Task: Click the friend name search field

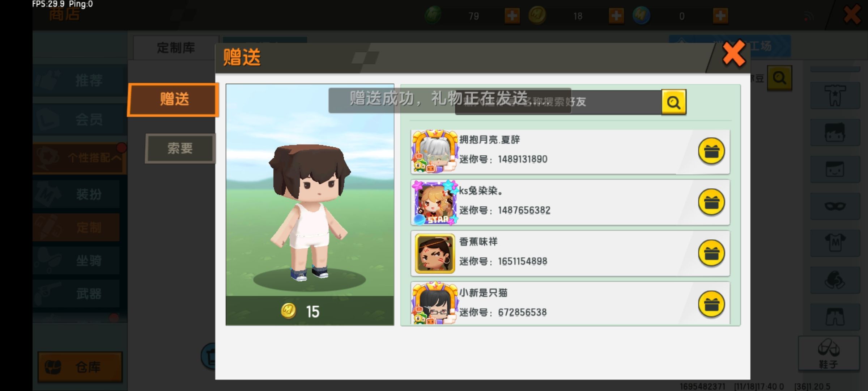Action: [558, 102]
